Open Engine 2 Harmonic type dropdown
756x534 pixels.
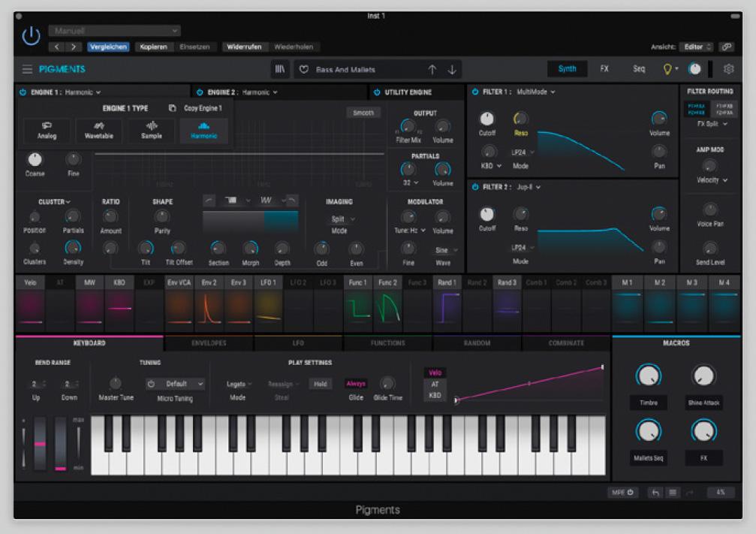[x=260, y=92]
